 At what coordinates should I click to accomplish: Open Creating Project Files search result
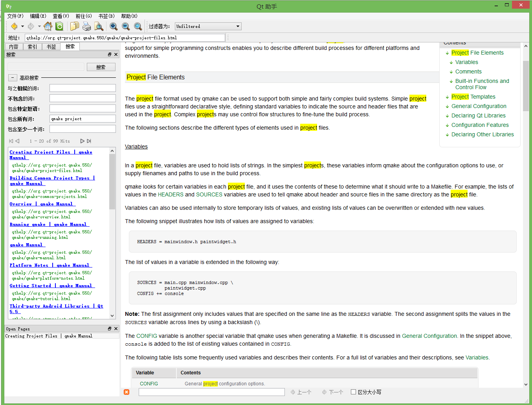tap(51, 155)
